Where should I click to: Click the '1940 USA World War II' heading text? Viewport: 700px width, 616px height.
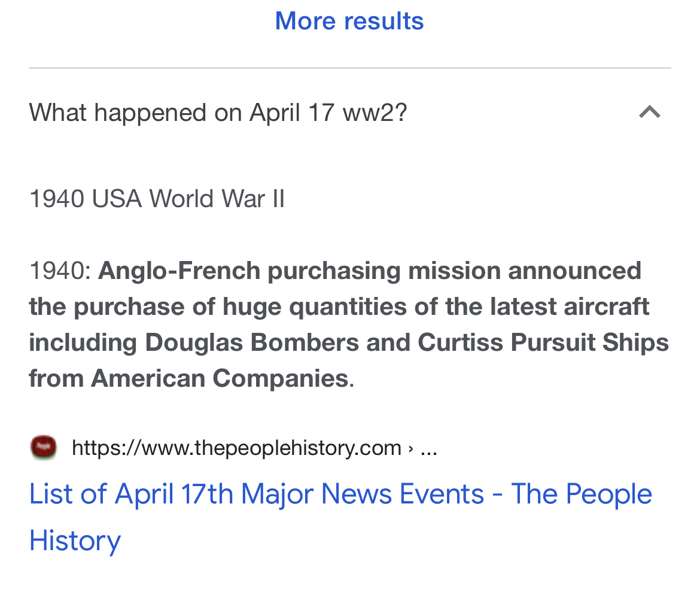157,199
